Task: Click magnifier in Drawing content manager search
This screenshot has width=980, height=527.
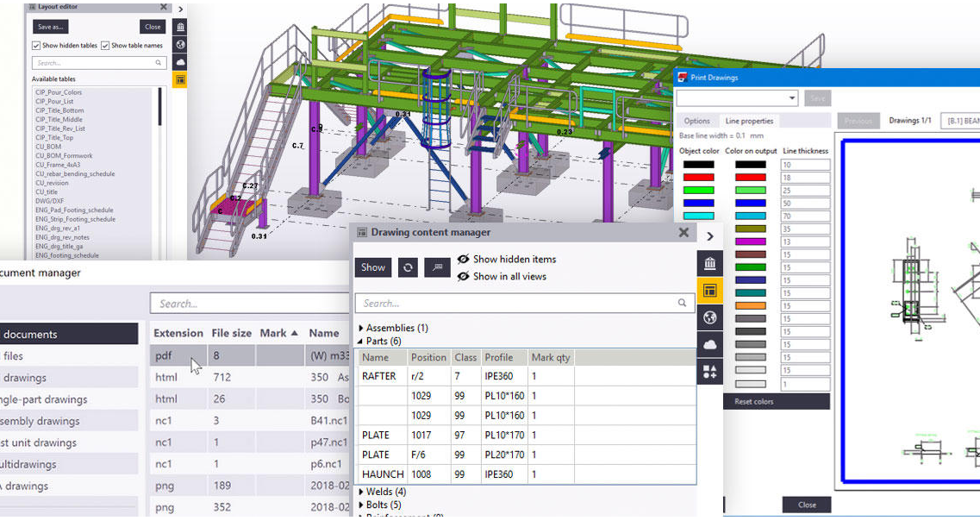Action: click(682, 303)
